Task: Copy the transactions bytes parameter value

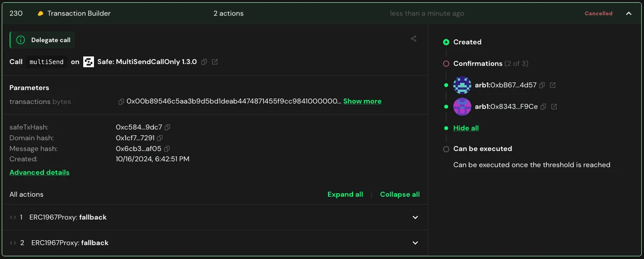Action: tap(121, 102)
